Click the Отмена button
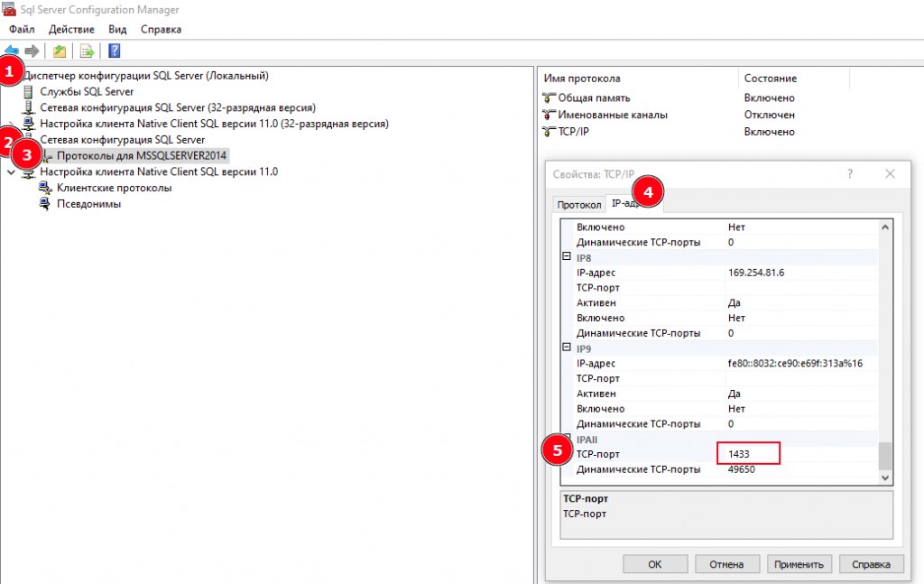 726,564
